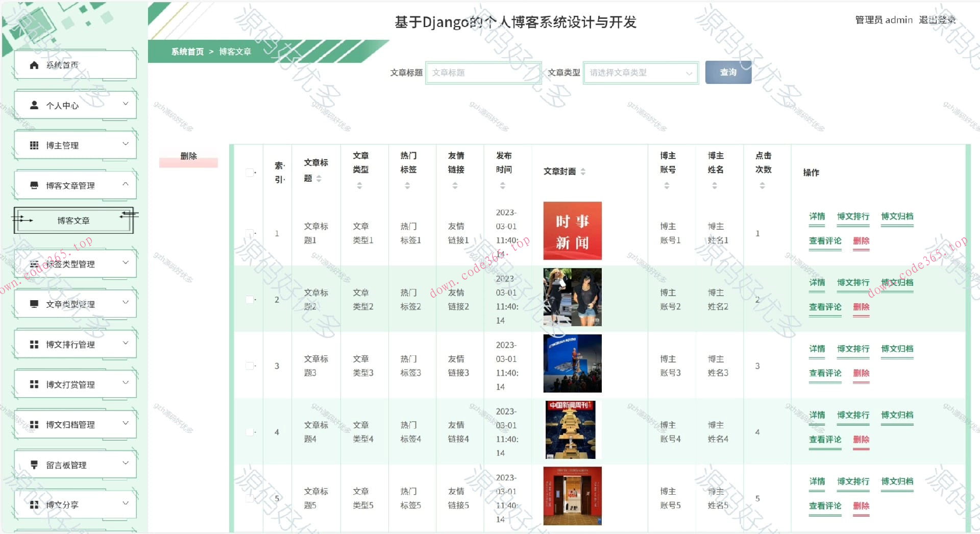Check the checkbox for 文章标题3 row
Screen dimensions: 980x534
[249, 366]
